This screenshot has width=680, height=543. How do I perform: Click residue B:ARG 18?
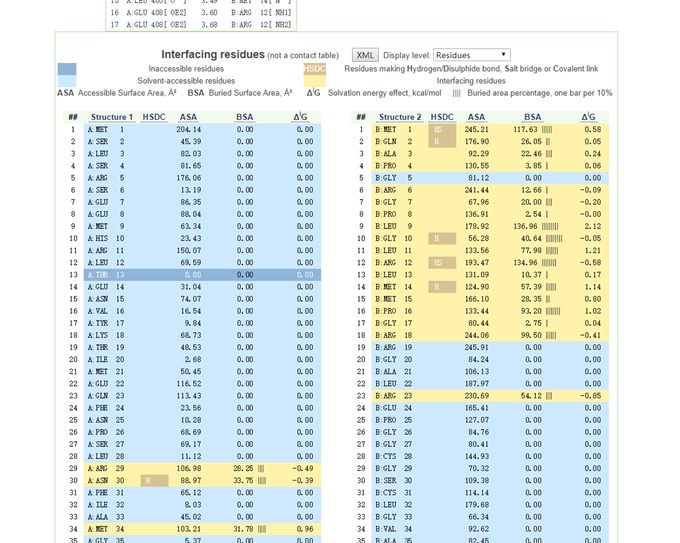393,335
